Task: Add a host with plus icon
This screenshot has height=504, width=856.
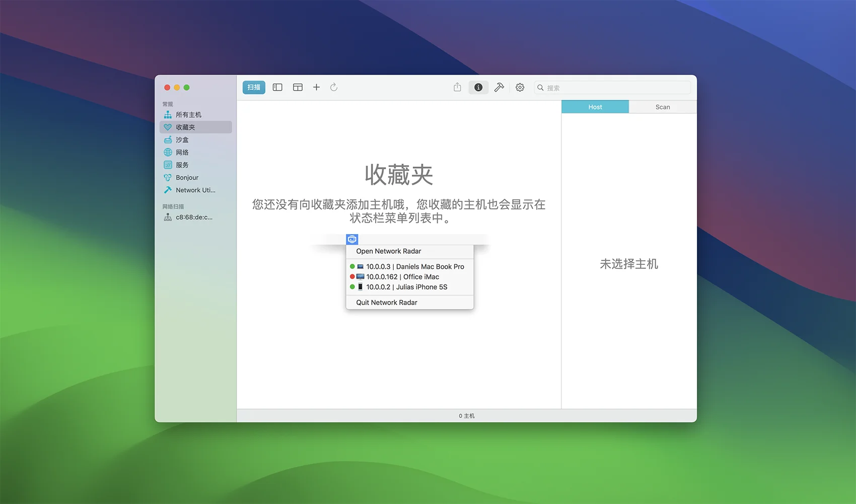Action: 316,87
